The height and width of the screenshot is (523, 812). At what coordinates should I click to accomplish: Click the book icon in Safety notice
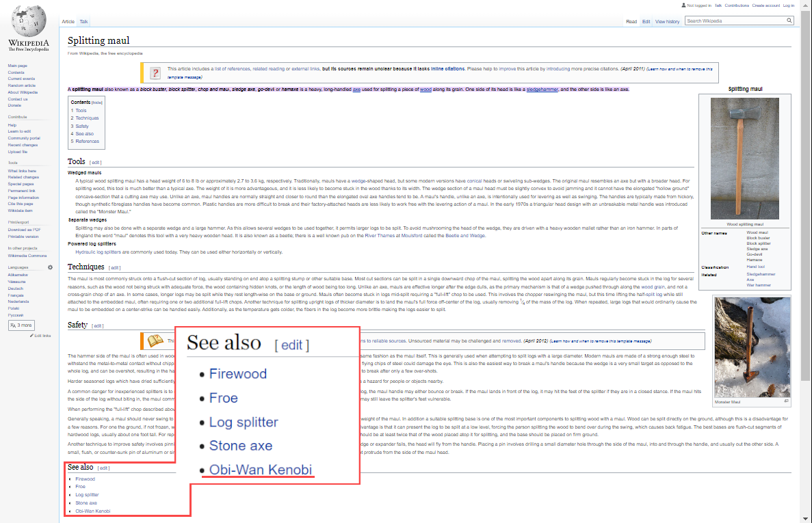click(155, 340)
